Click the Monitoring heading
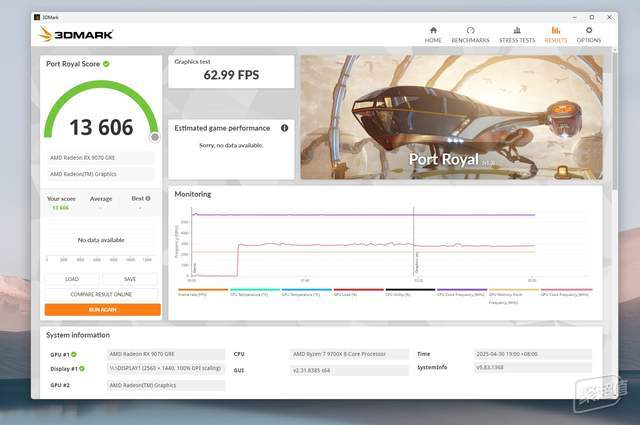Image resolution: width=640 pixels, height=425 pixels. pyautogui.click(x=193, y=194)
